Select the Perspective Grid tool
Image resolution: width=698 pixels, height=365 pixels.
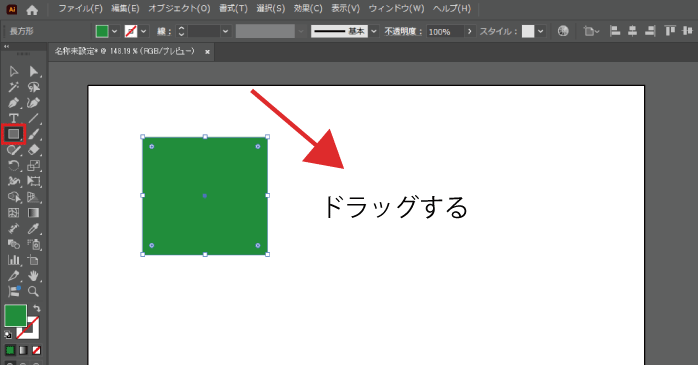click(33, 197)
